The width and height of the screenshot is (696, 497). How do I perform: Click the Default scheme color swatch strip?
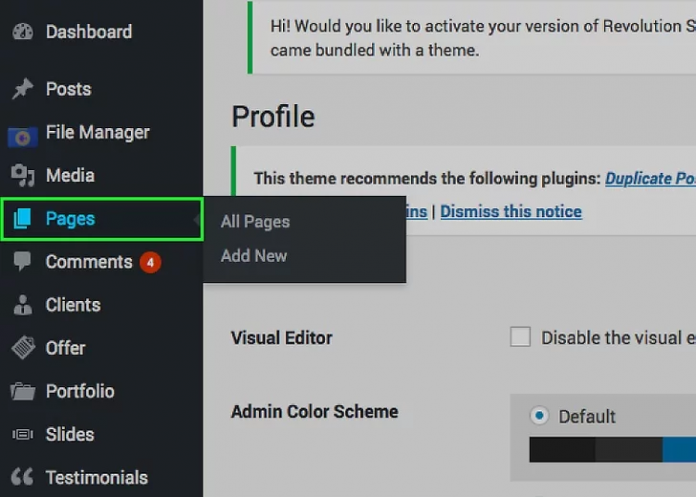coord(612,450)
